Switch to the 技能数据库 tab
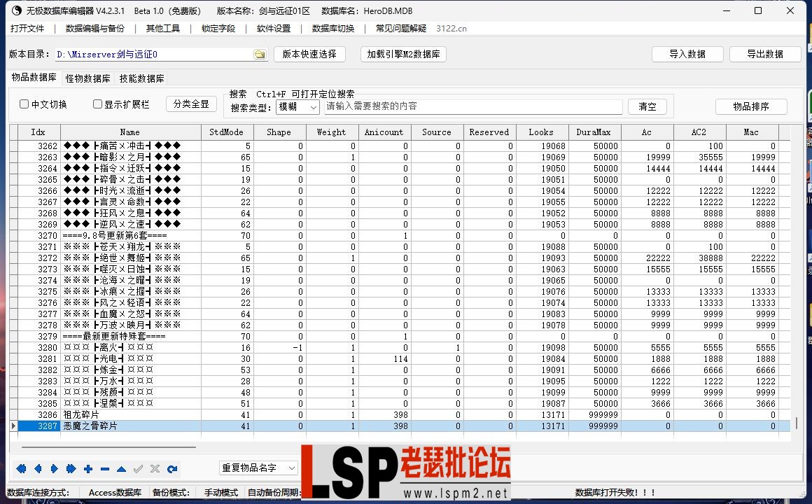Screen dimensions: 812x504 pos(141,78)
